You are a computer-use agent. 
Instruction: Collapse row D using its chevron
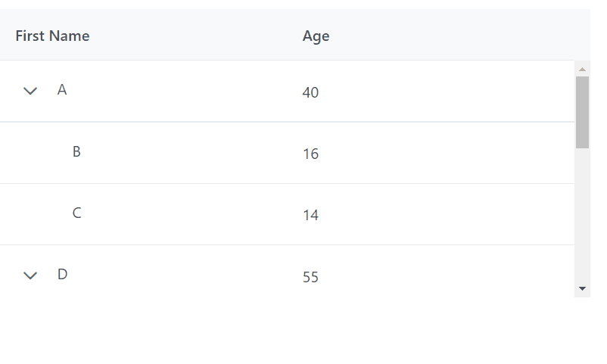tap(30, 276)
